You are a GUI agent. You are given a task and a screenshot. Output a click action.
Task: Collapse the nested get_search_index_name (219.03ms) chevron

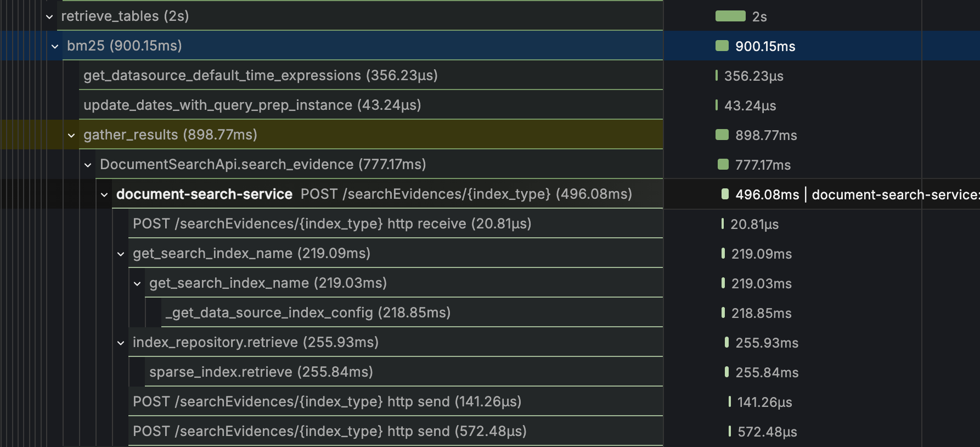(137, 283)
